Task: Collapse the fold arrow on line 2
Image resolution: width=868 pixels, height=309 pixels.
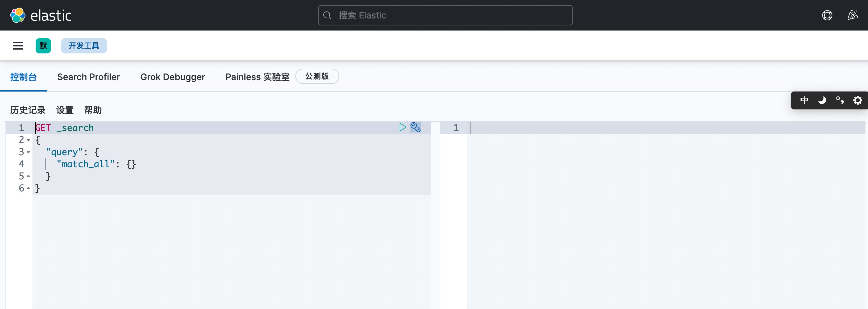Action: point(28,140)
